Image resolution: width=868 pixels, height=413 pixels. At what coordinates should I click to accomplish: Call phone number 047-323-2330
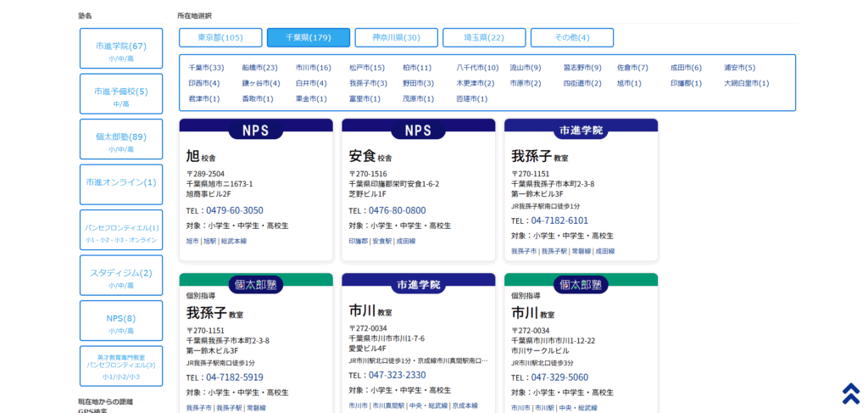coord(398,375)
